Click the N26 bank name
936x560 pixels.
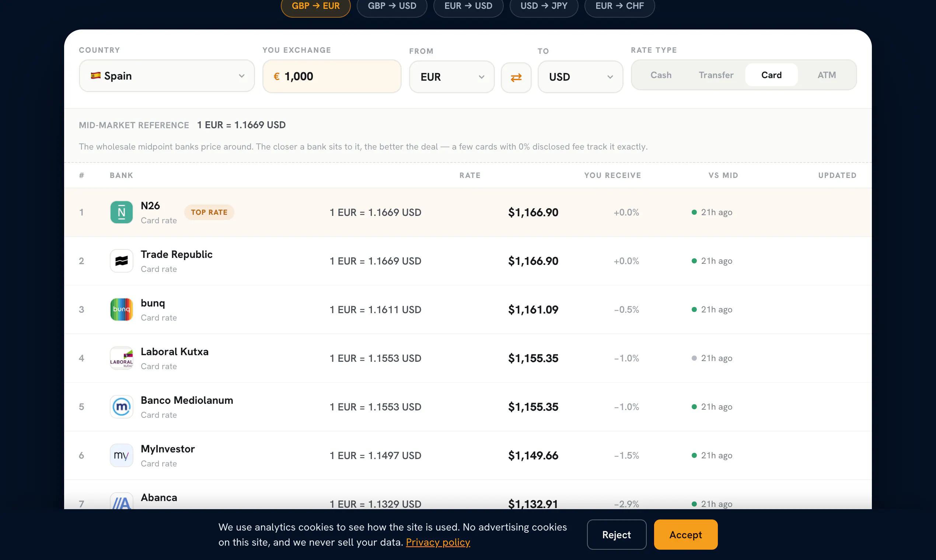coord(150,206)
